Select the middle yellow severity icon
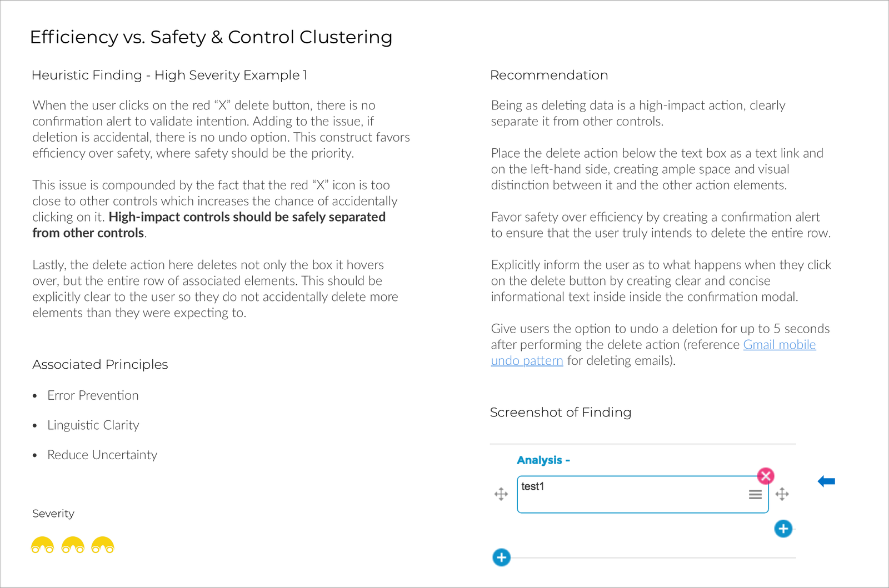This screenshot has width=889, height=588. 73,545
